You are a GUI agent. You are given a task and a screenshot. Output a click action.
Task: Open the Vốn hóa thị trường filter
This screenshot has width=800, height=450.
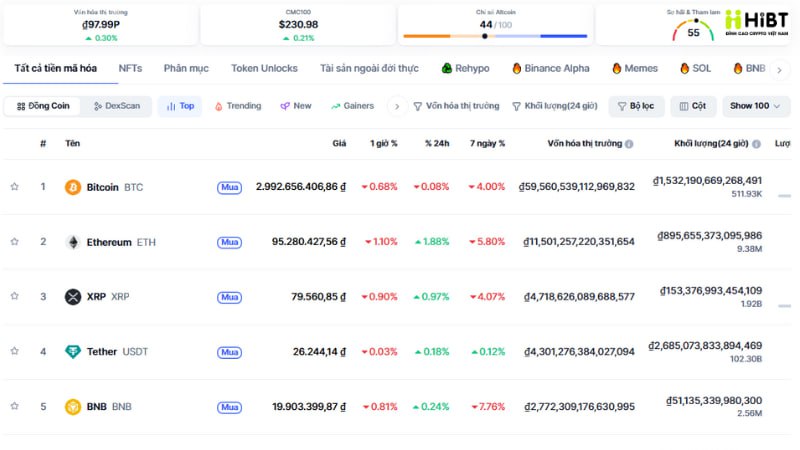[x=456, y=106]
